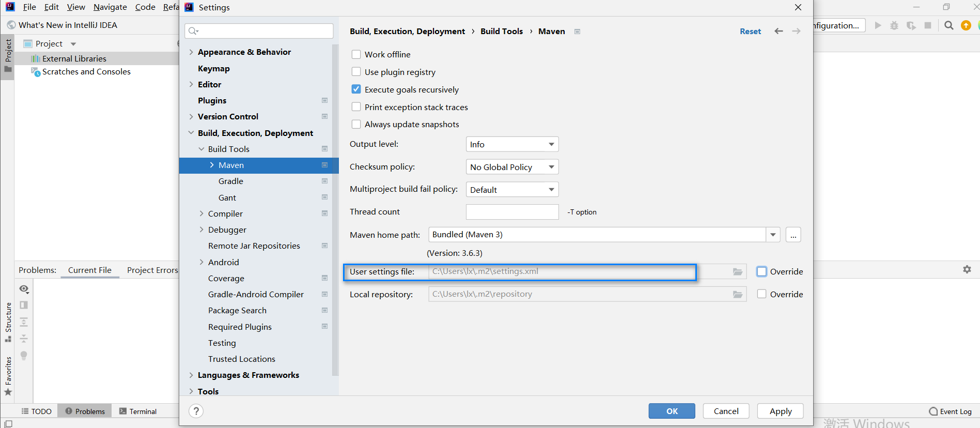Image resolution: width=980 pixels, height=428 pixels.
Task: Click the Debug bug toolbar icon
Action: coord(894,25)
